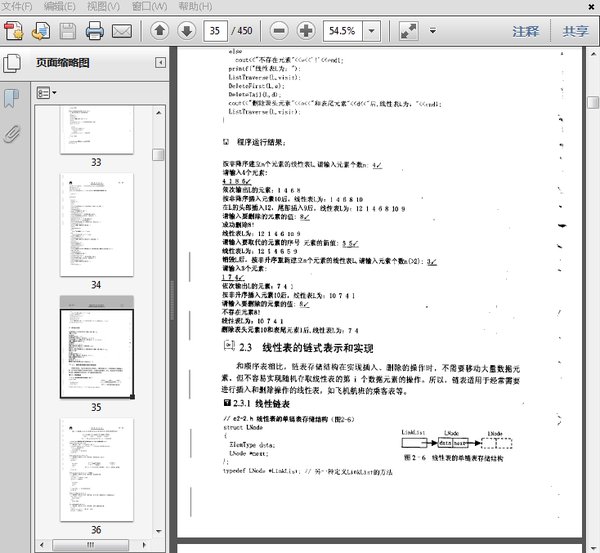Collapse the page thumbnails panel

tap(160, 63)
